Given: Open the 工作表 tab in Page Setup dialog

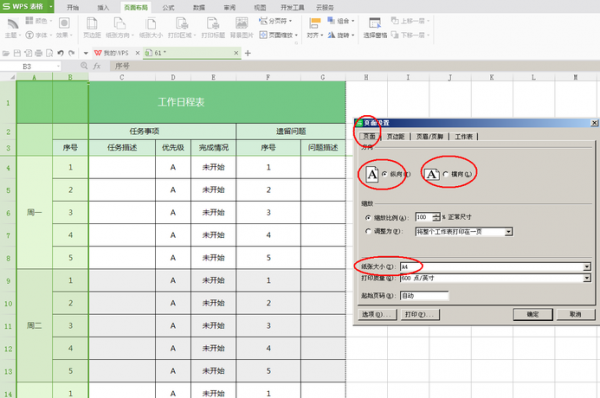Looking at the screenshot, I should 463,136.
